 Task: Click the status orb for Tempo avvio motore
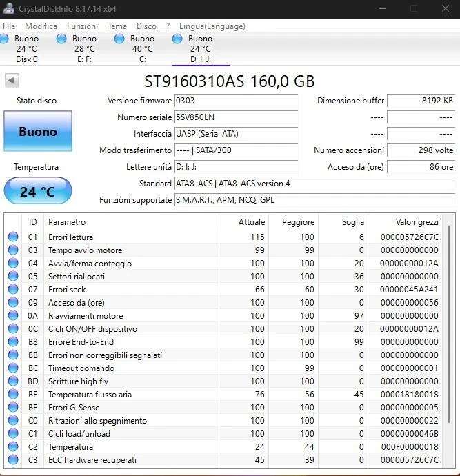tap(13, 250)
